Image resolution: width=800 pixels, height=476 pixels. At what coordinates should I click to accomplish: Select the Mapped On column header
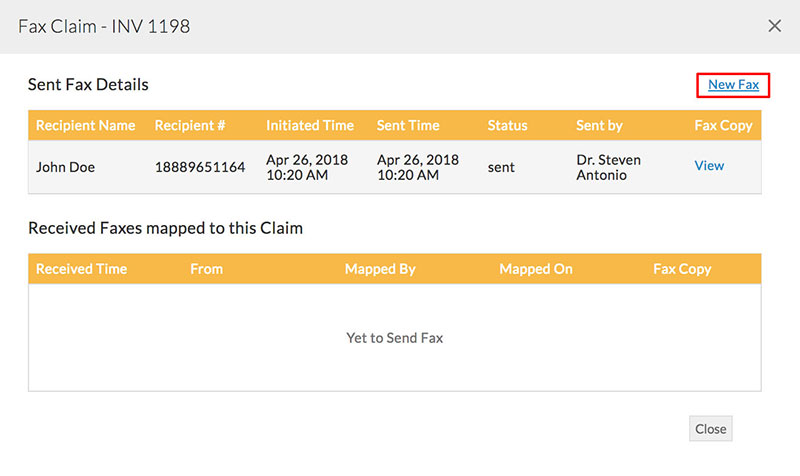pos(538,269)
